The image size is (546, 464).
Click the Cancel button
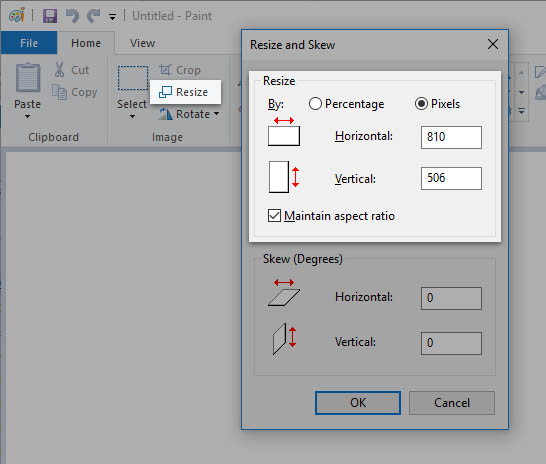point(452,403)
